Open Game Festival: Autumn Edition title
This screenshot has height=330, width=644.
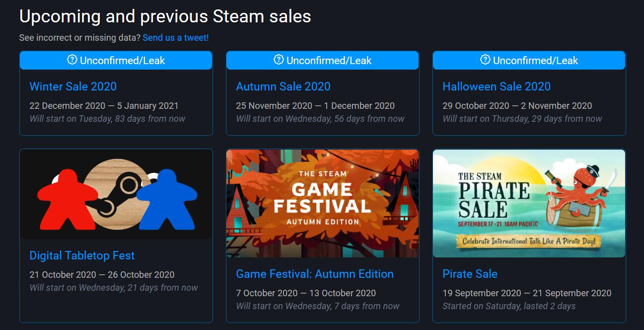tap(315, 274)
